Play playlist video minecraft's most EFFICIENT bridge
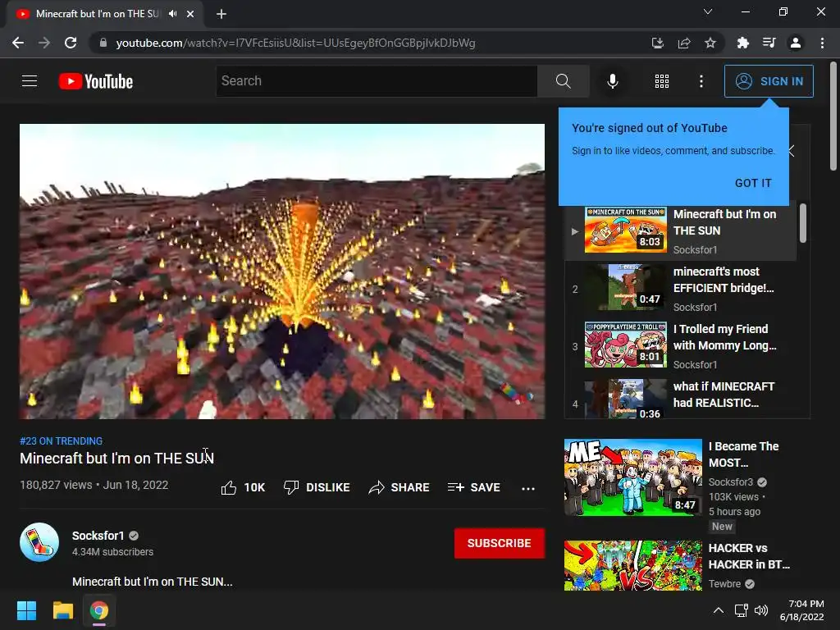This screenshot has width=840, height=630. 680,289
